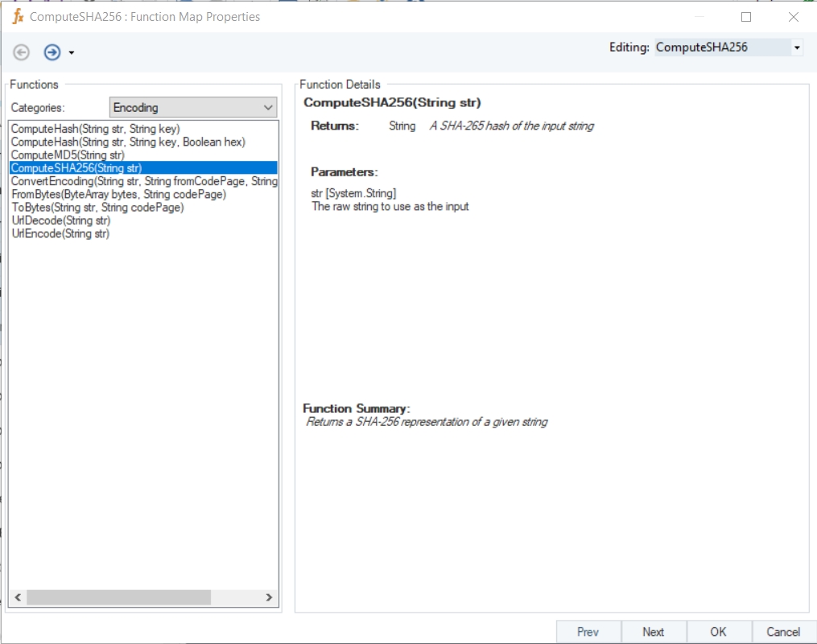Image resolution: width=817 pixels, height=644 pixels.
Task: Click the Cancel button
Action: pos(784,632)
